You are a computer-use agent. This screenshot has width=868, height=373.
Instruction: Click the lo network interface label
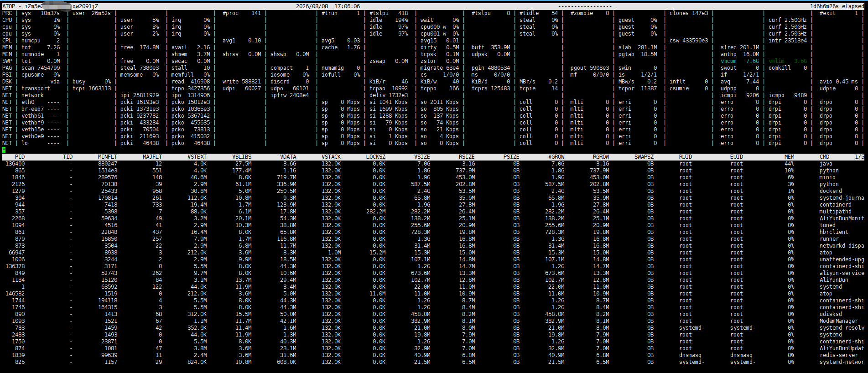(x=25, y=143)
